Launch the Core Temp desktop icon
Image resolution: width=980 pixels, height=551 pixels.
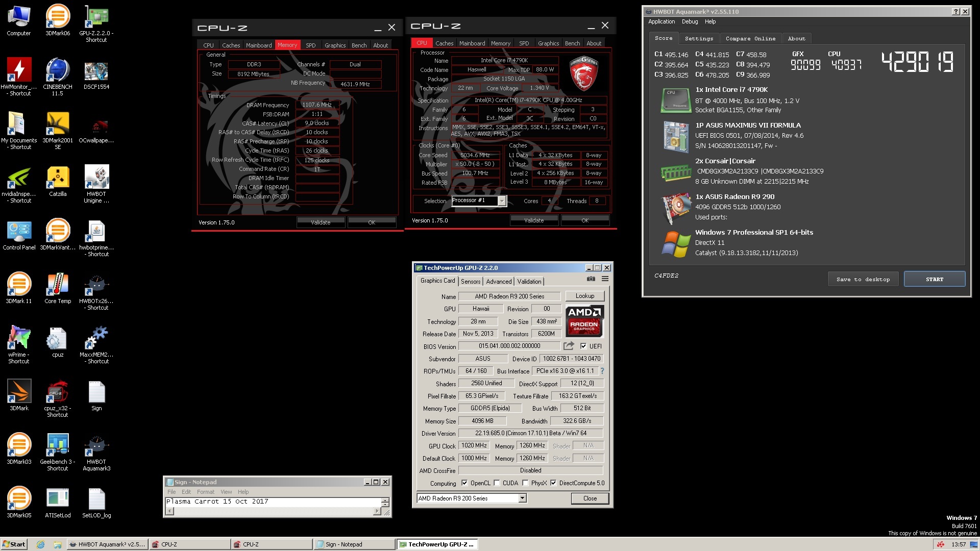coord(58,288)
